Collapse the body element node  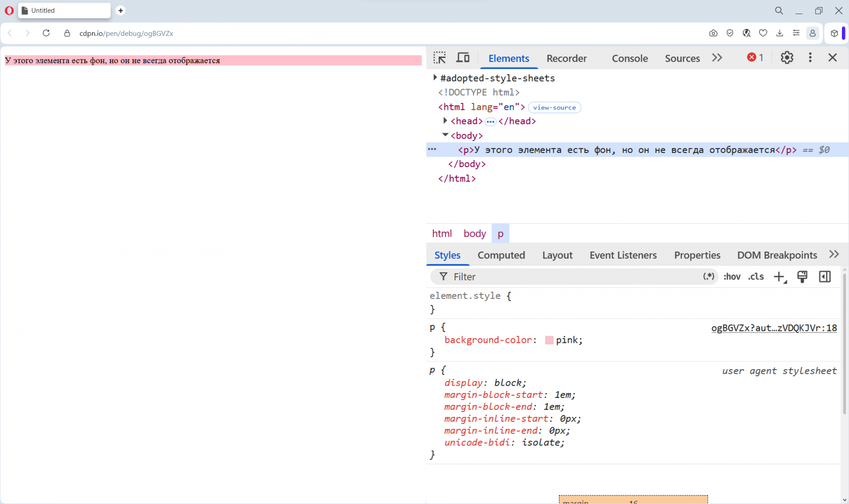click(x=445, y=135)
